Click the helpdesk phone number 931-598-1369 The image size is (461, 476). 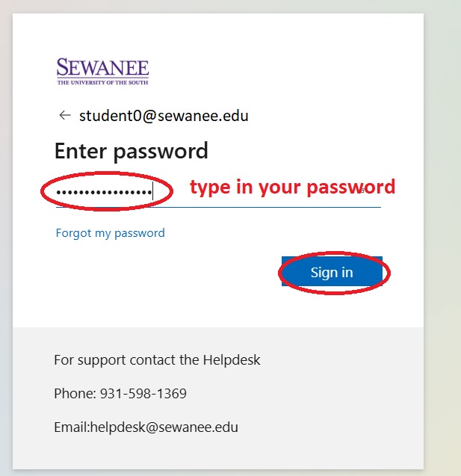pos(143,393)
